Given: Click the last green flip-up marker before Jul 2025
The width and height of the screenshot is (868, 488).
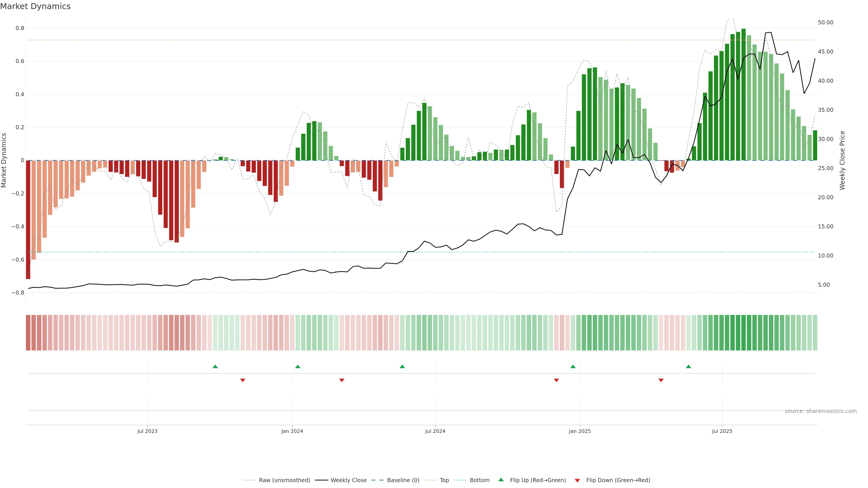Looking at the screenshot, I should click(688, 366).
